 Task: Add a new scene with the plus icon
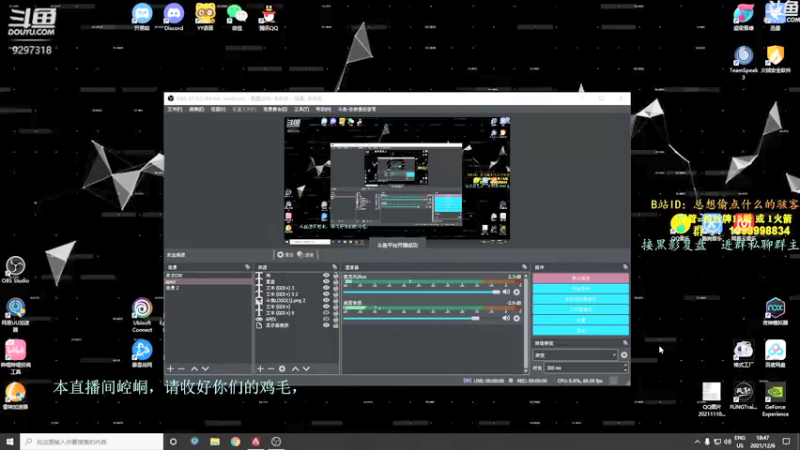pyautogui.click(x=170, y=368)
